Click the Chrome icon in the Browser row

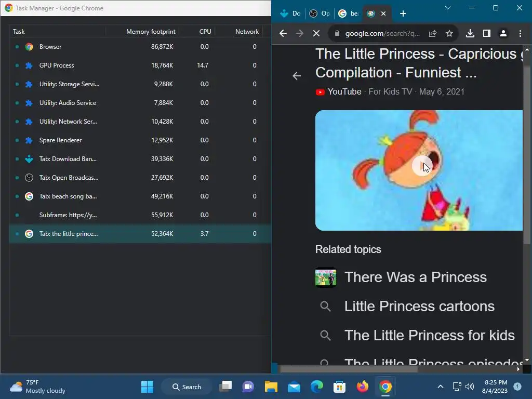click(x=29, y=47)
